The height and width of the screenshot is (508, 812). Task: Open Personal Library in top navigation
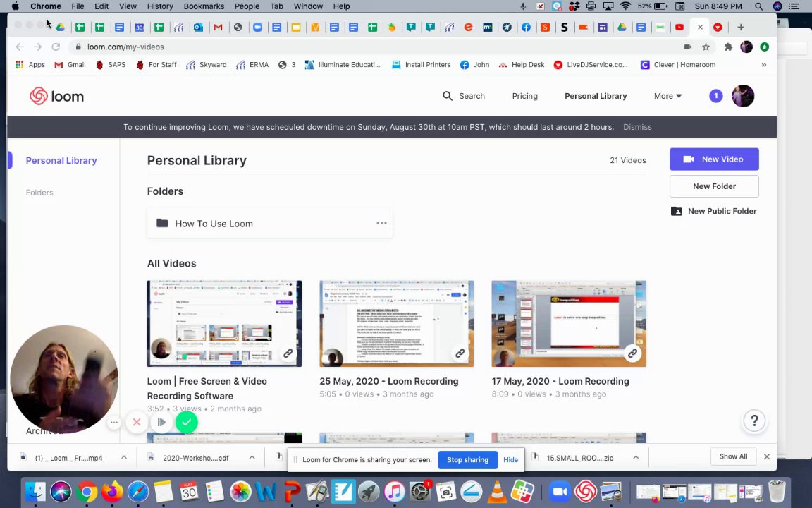(x=596, y=96)
